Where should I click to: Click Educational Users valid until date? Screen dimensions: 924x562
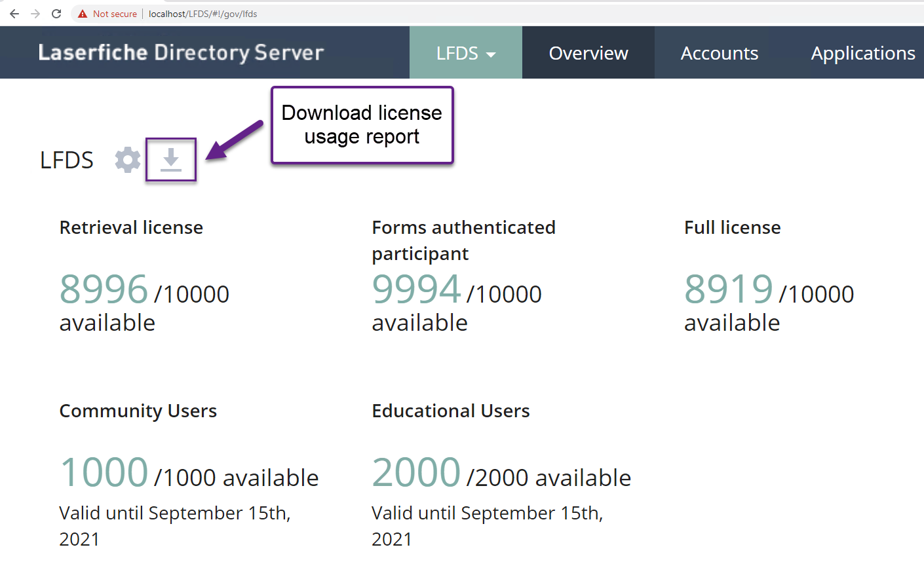pyautogui.click(x=488, y=526)
